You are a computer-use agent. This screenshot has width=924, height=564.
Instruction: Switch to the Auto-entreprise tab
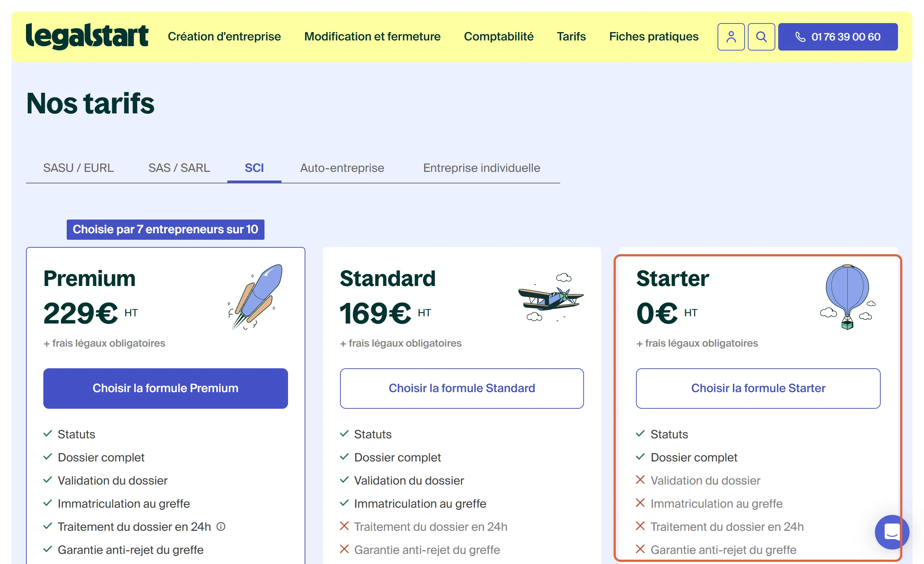pyautogui.click(x=342, y=168)
